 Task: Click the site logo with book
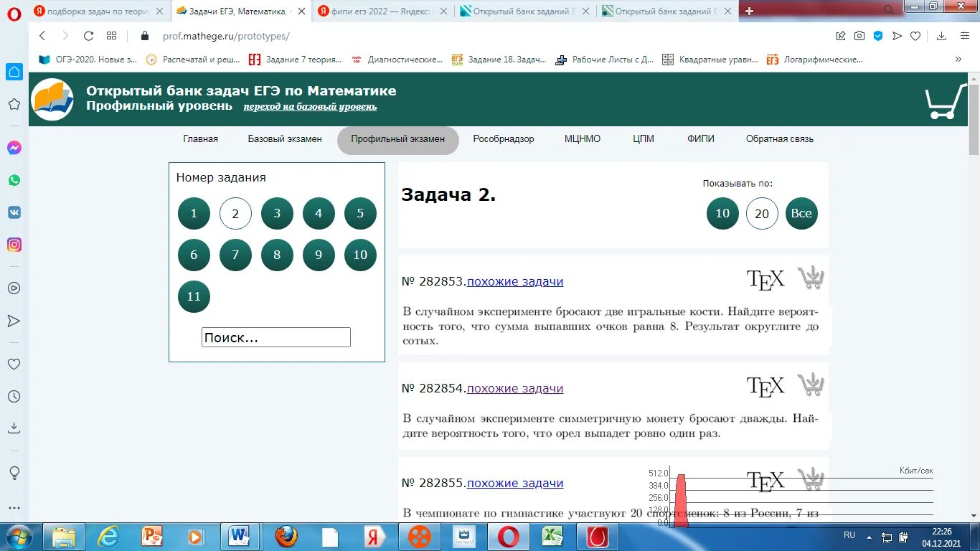[x=53, y=100]
